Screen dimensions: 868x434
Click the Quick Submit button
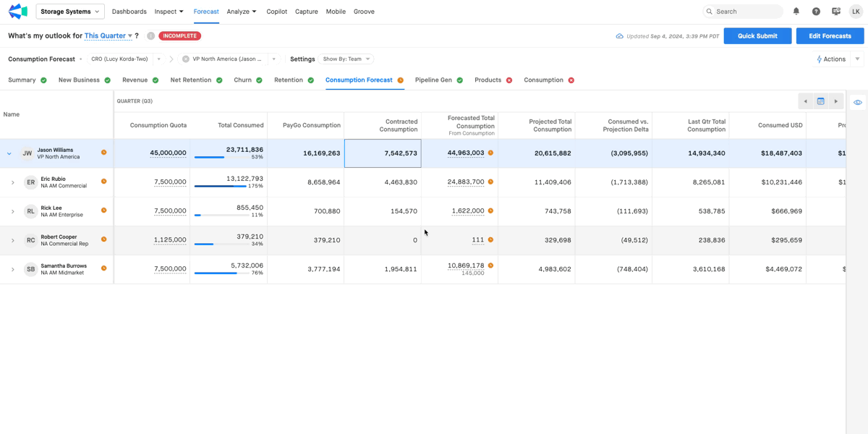click(757, 35)
